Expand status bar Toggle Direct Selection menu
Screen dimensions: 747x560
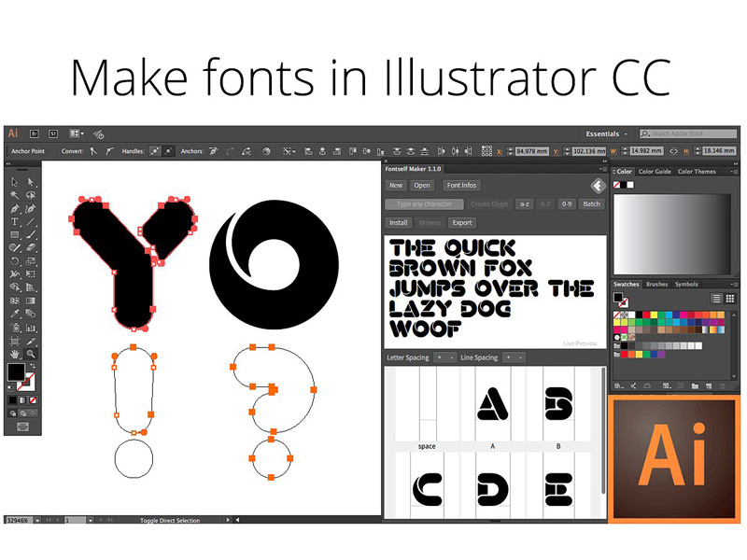point(228,520)
